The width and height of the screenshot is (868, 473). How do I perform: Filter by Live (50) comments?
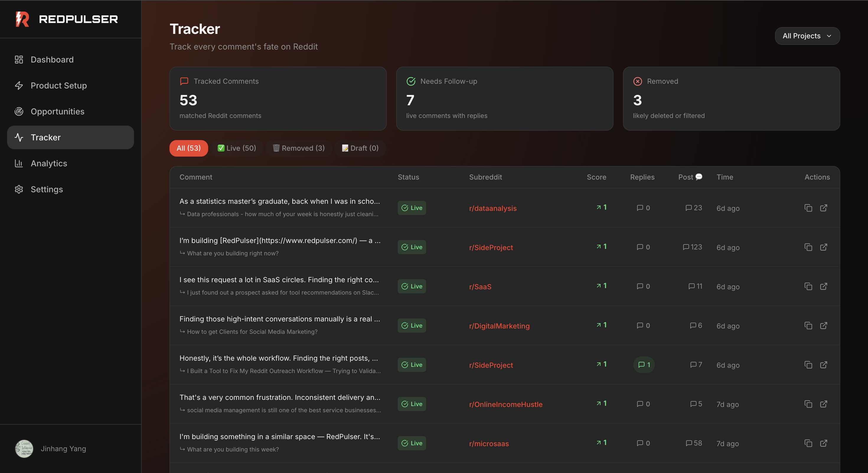point(237,148)
